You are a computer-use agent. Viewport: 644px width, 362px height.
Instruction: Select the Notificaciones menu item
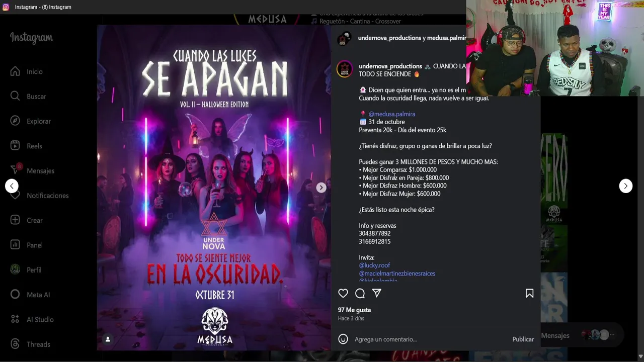click(x=39, y=196)
